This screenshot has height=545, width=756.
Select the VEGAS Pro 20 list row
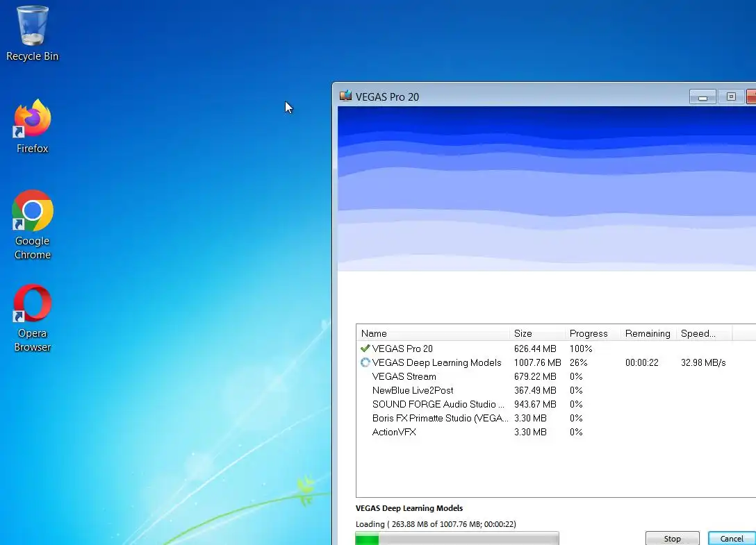(556, 349)
